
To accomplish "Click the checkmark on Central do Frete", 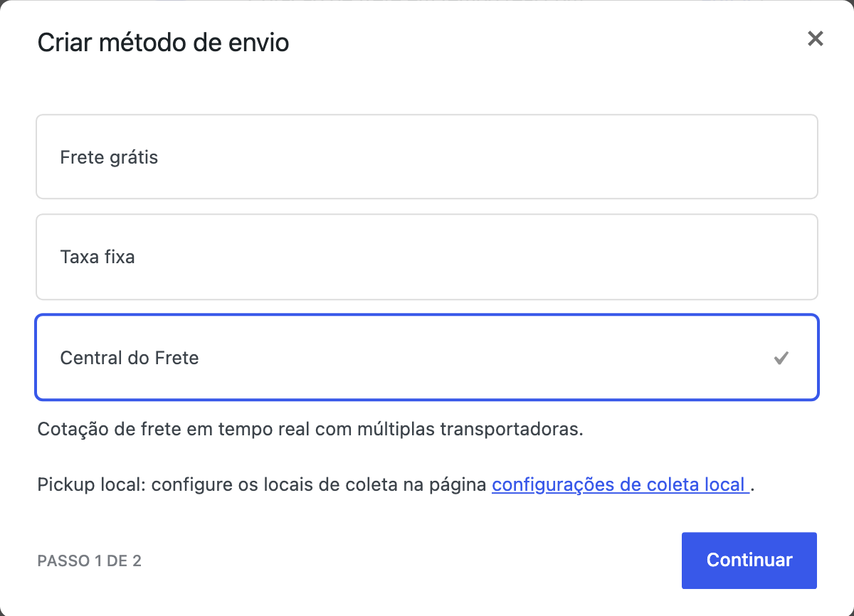I will [781, 358].
